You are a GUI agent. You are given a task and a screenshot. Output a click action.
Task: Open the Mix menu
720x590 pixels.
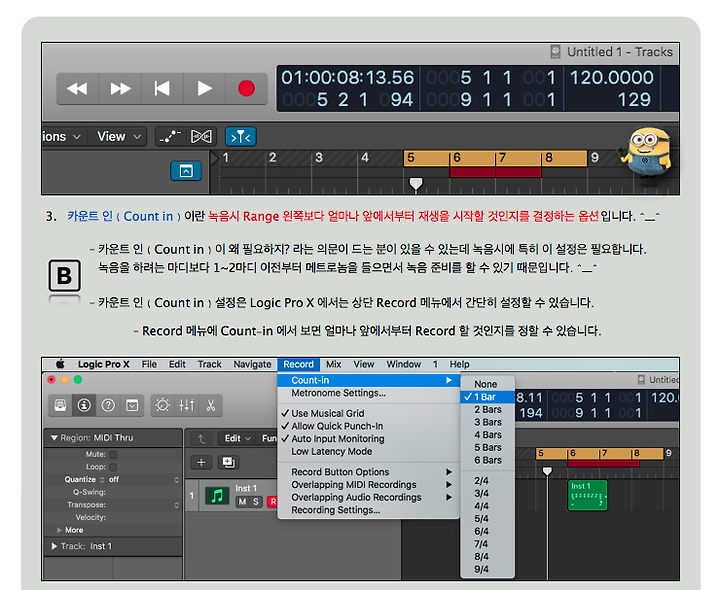[x=333, y=364]
